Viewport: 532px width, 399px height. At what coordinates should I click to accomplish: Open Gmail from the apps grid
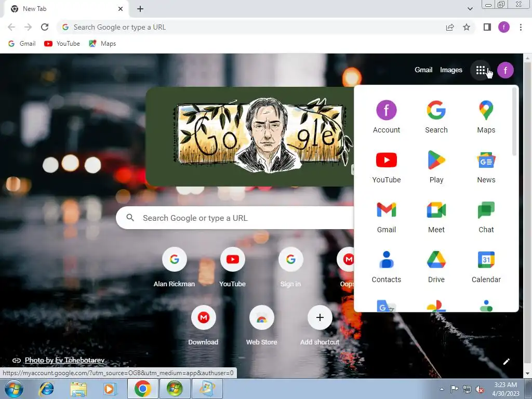tap(386, 216)
